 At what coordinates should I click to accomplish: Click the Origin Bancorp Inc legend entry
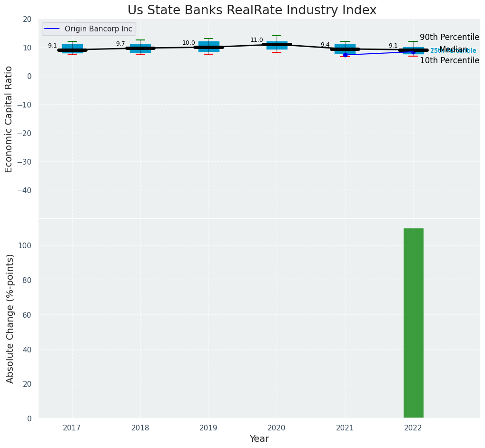point(99,29)
